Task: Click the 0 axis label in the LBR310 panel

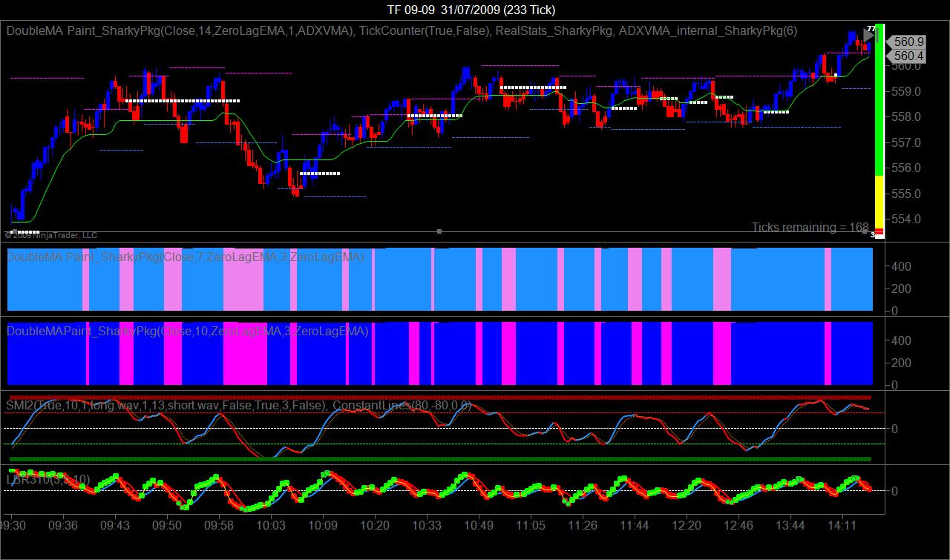Action: [x=896, y=491]
